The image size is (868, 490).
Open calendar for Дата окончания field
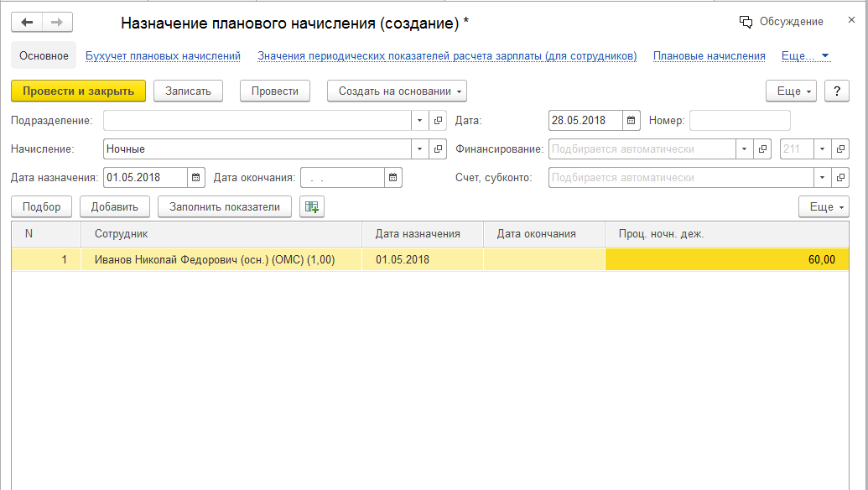393,178
